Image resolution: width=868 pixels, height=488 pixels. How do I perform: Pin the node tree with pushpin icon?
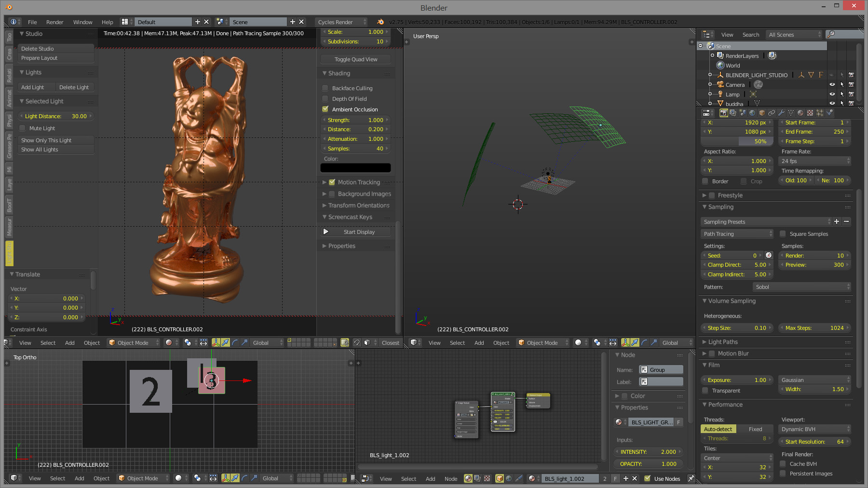coord(691,478)
